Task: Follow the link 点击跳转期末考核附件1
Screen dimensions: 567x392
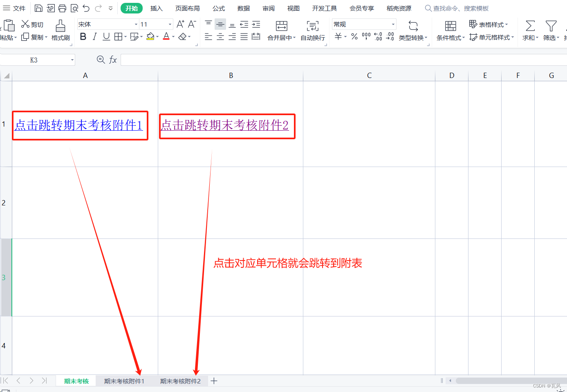Action: pos(79,125)
